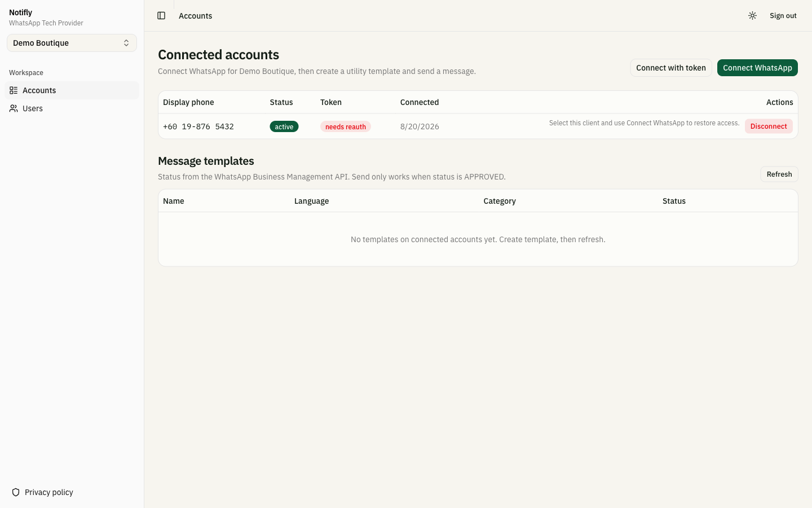
Task: Click the Name column header in templates
Action: (x=174, y=201)
